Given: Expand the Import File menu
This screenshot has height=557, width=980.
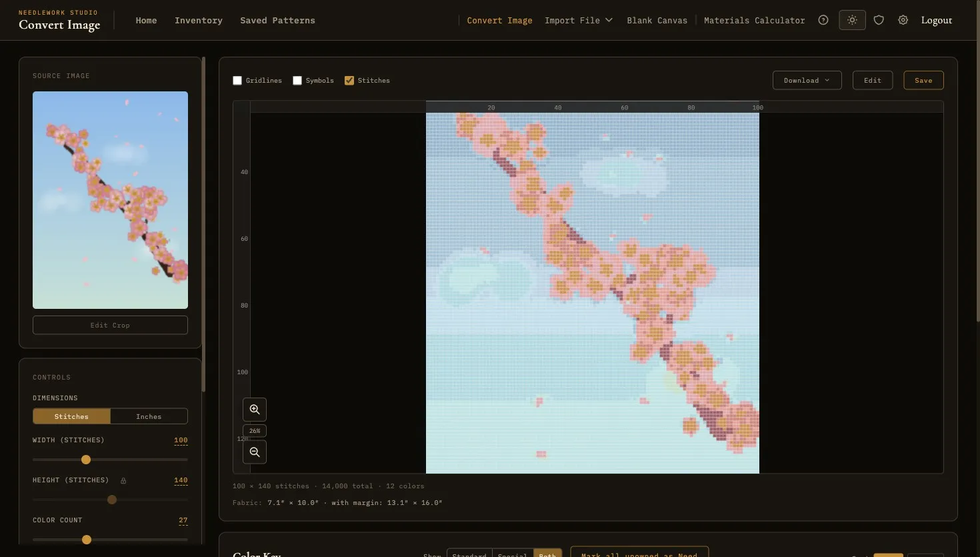Looking at the screenshot, I should (x=578, y=20).
